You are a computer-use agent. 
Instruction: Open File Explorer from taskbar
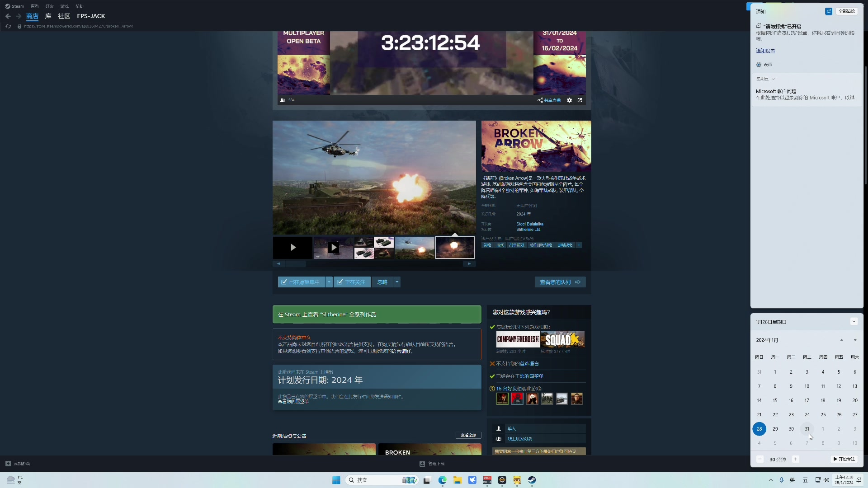[457, 480]
